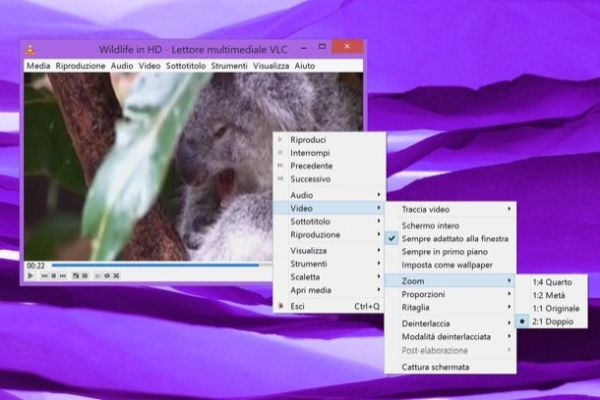Minimize the VLC window
This screenshot has width=600, height=400.
[x=304, y=48]
